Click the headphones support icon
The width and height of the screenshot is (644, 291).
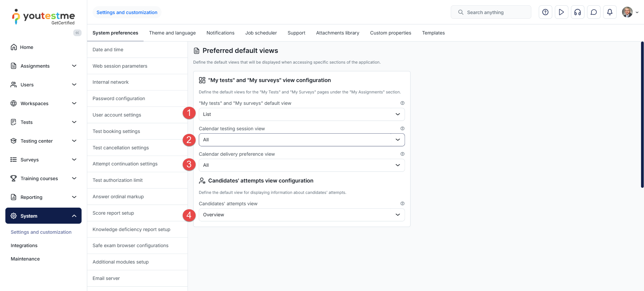click(578, 12)
